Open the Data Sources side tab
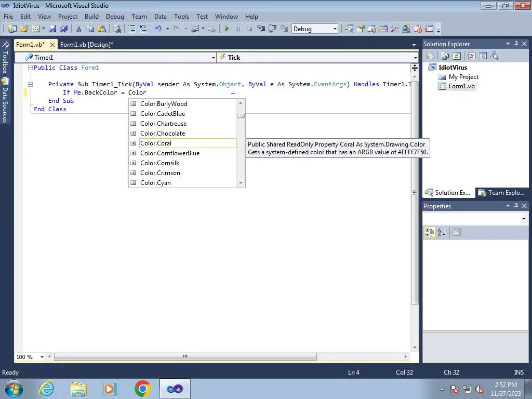This screenshot has height=399, width=532. point(5,100)
